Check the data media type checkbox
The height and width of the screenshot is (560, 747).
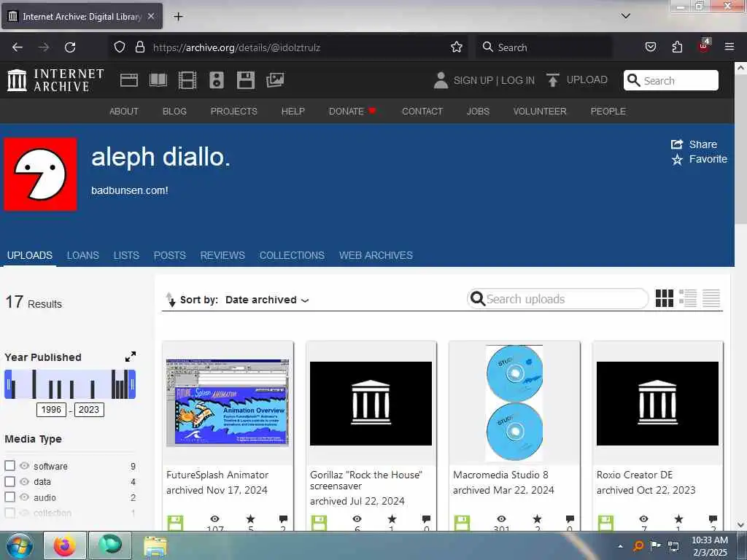[x=9, y=481]
